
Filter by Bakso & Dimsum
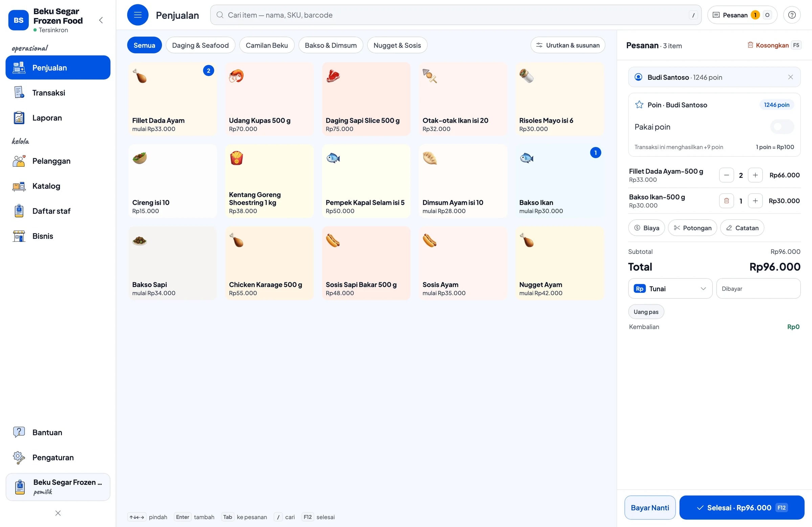(x=331, y=45)
